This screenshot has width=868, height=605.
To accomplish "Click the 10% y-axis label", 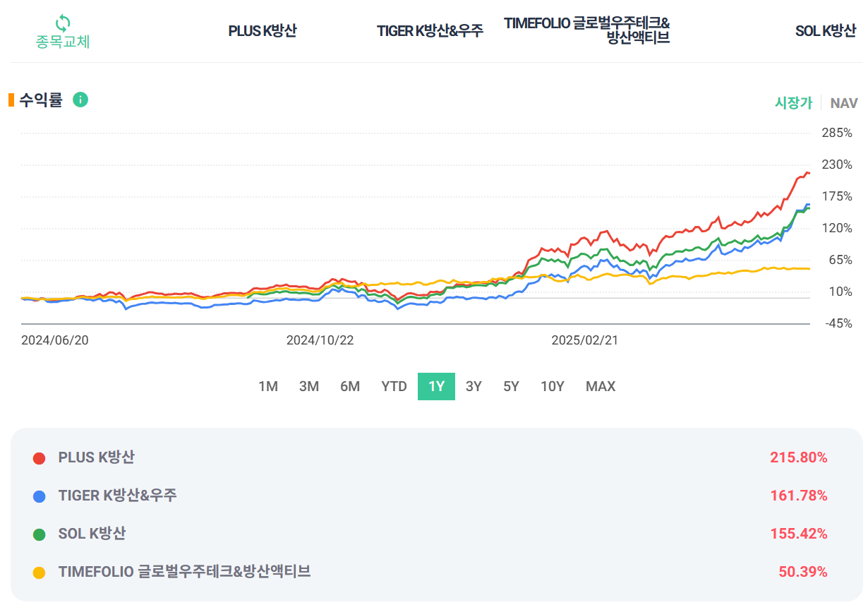I will (x=840, y=292).
